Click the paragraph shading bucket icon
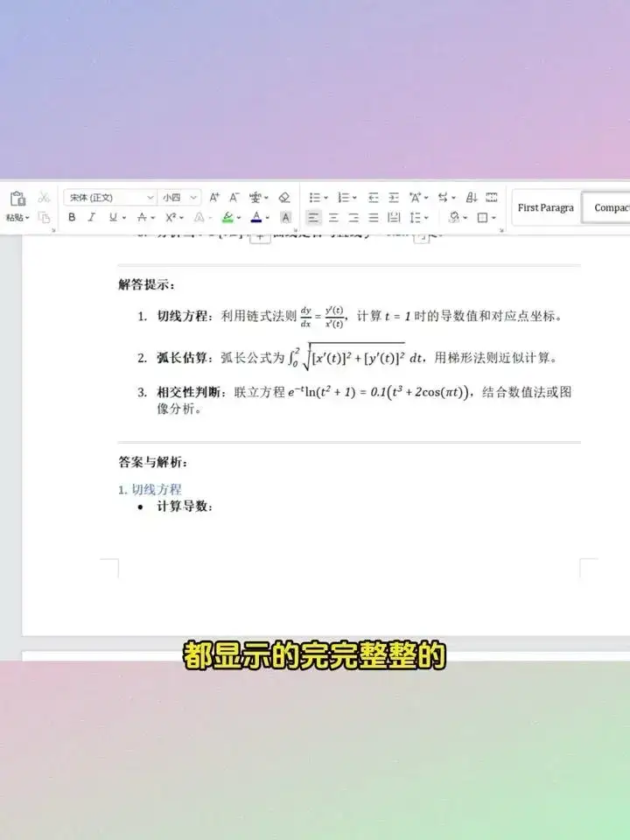630x840 pixels. [x=455, y=218]
